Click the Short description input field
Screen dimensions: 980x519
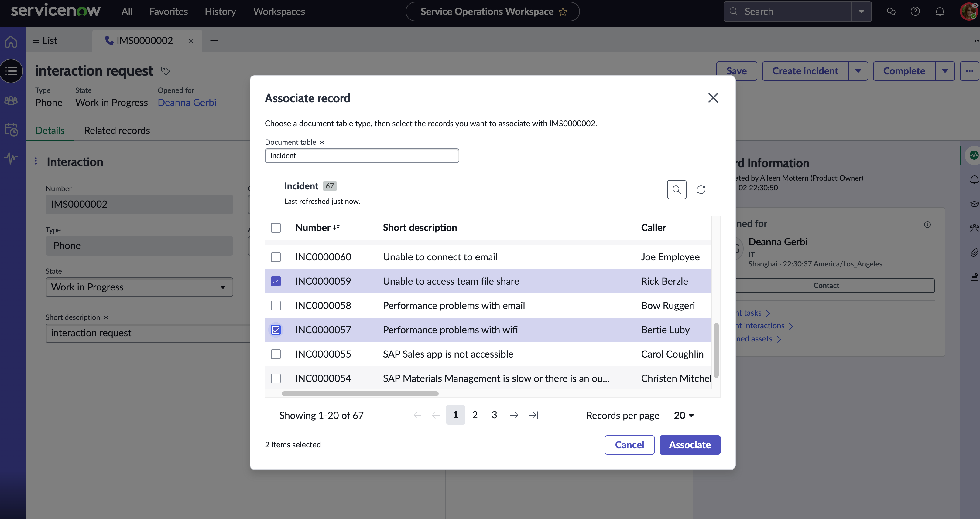pyautogui.click(x=148, y=333)
